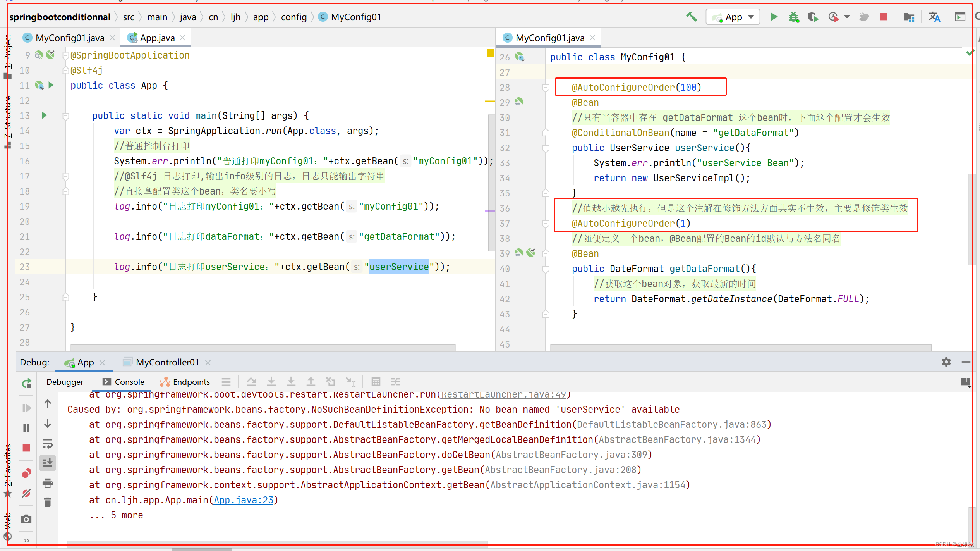Switch to Debugger tab

pyautogui.click(x=65, y=382)
